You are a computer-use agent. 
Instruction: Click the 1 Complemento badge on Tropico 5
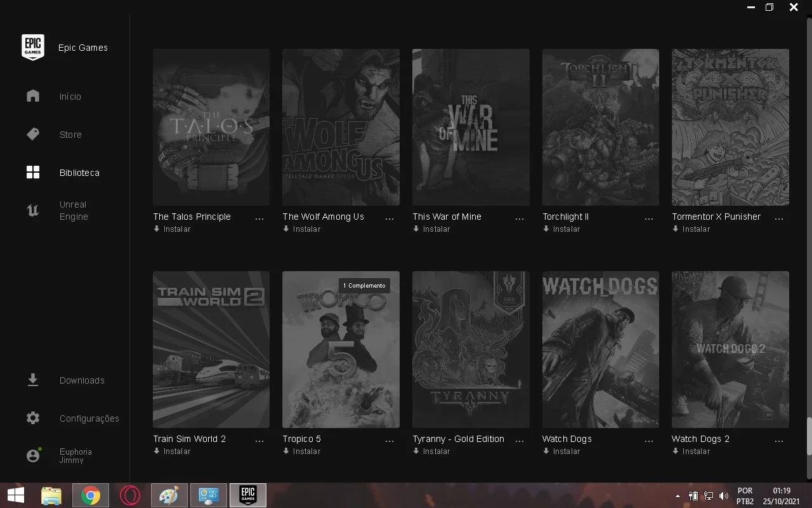[364, 286]
